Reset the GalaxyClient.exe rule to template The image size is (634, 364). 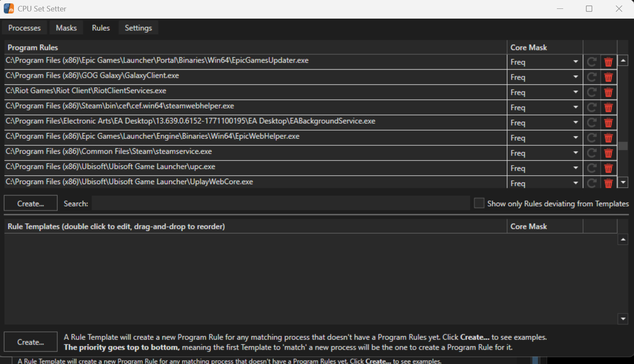coord(592,77)
